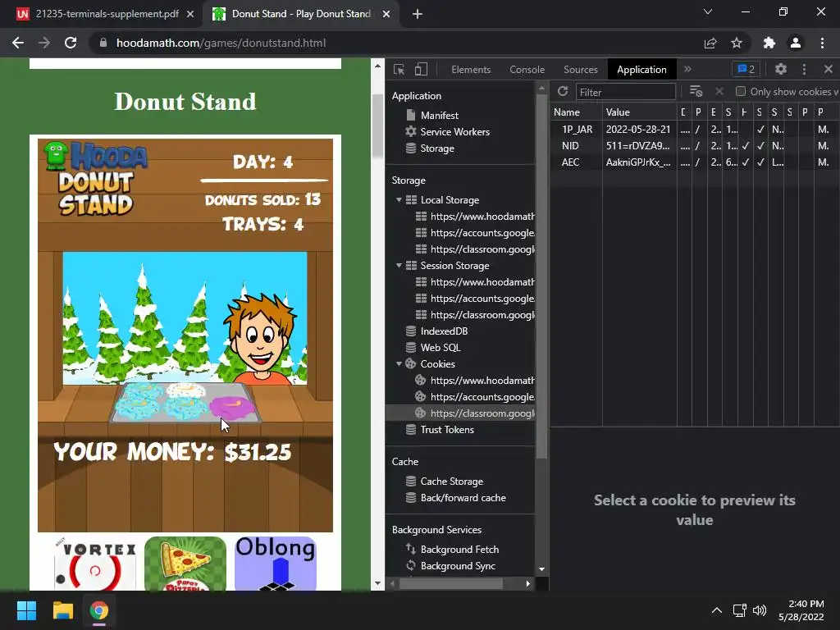Close the DevTools panel
The width and height of the screenshot is (840, 630).
[x=829, y=69]
